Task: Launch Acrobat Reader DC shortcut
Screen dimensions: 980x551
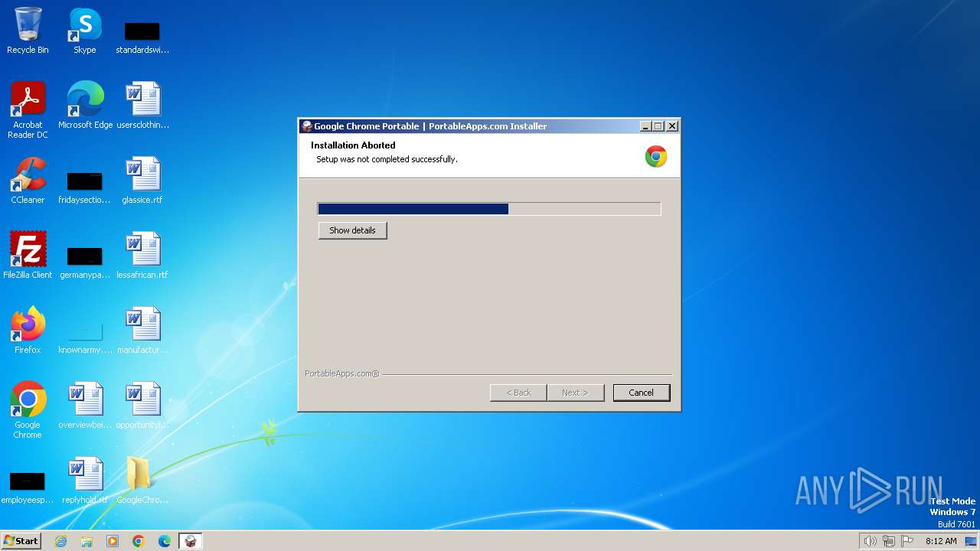Action: 28,109
